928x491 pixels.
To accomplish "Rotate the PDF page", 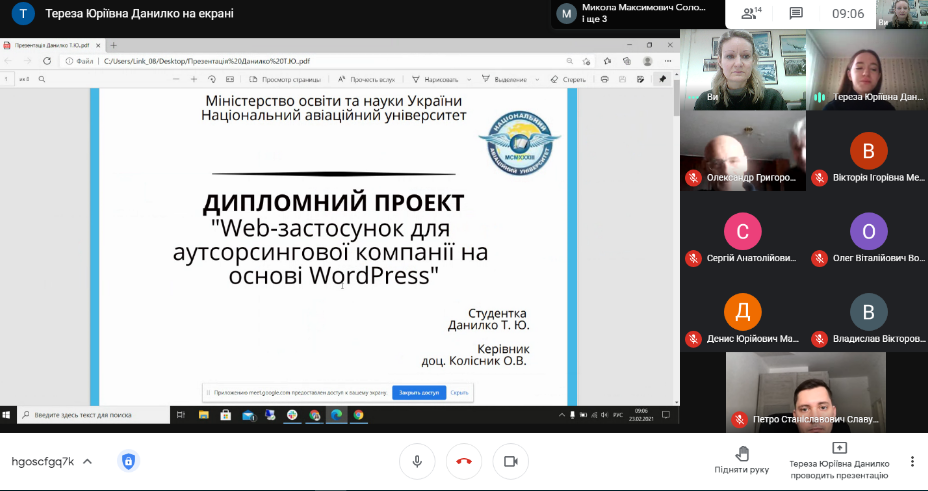I will (x=212, y=79).
